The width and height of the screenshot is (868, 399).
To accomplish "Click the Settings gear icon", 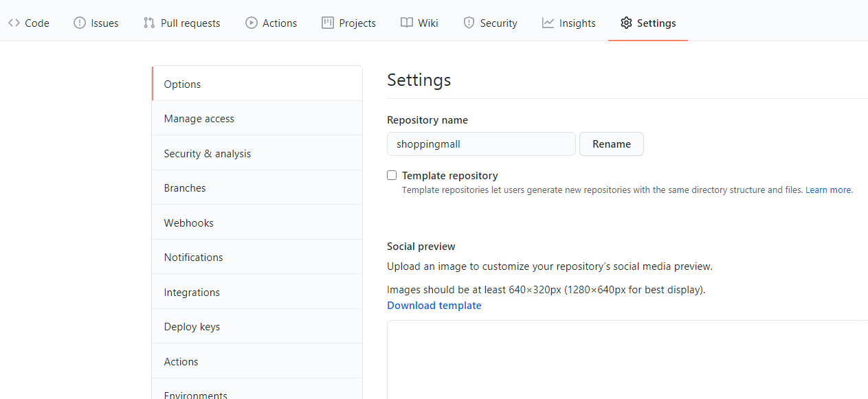I will (x=626, y=23).
